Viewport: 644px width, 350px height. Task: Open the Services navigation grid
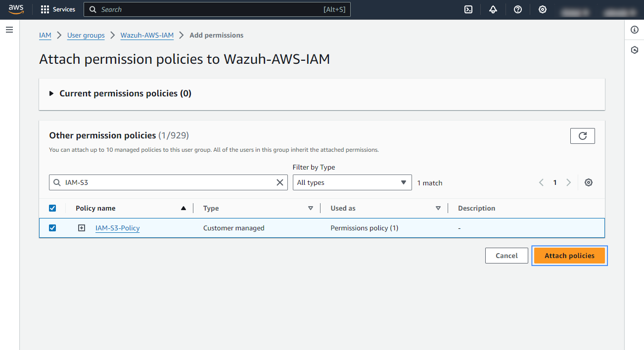click(58, 9)
